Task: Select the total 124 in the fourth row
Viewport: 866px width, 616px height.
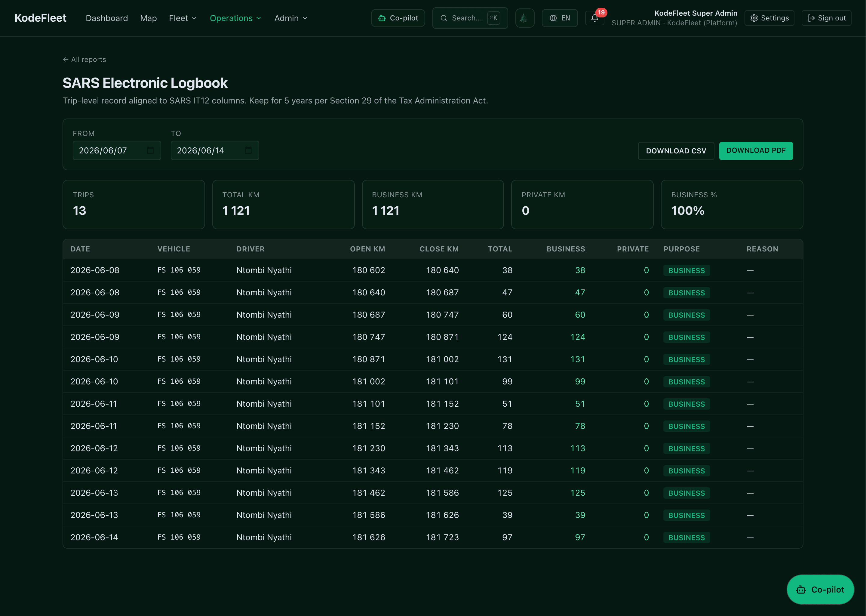Action: pos(505,337)
